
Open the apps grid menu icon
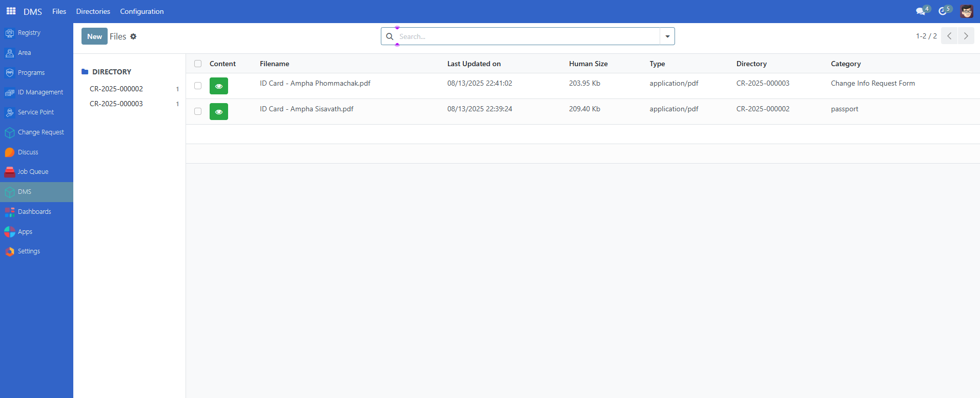[x=11, y=11]
